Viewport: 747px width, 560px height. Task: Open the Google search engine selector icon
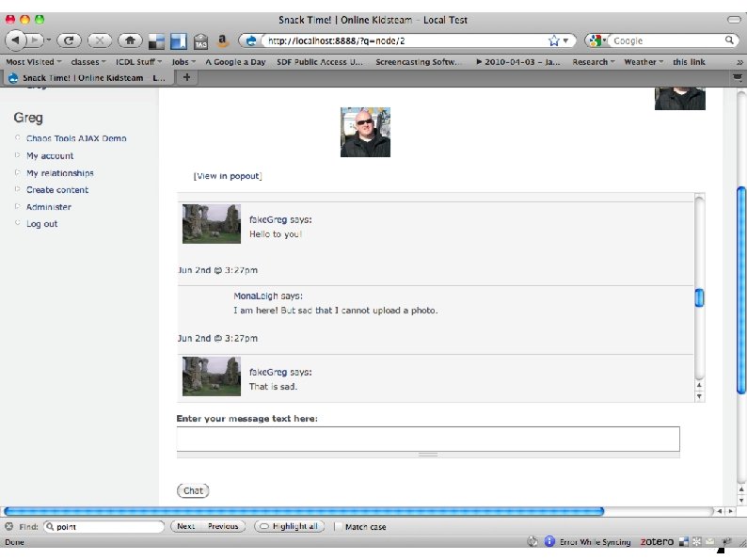596,41
